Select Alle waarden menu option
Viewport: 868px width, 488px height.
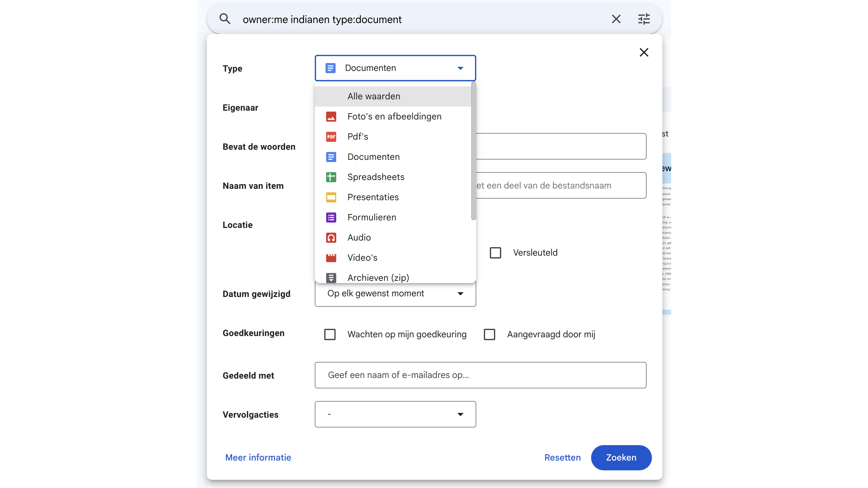point(374,96)
